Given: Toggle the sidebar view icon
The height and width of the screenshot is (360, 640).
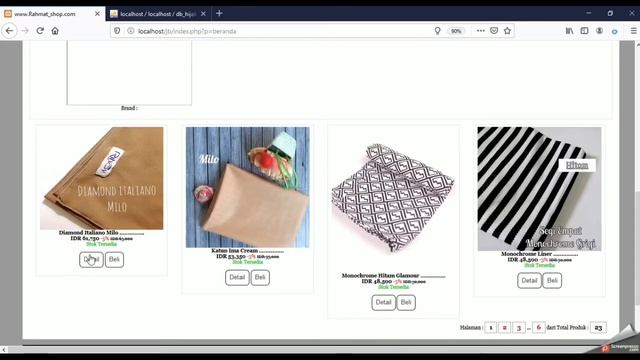Looking at the screenshot, I should pos(584,31).
